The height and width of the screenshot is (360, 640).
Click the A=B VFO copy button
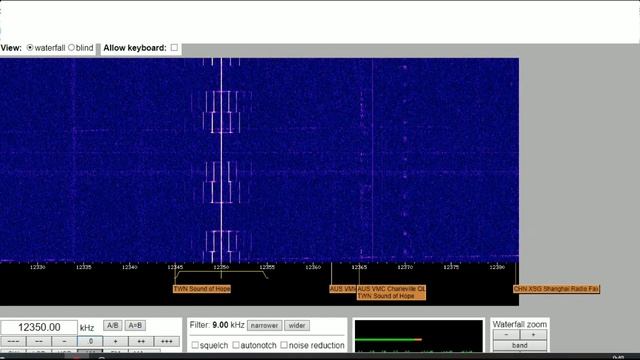pos(135,326)
